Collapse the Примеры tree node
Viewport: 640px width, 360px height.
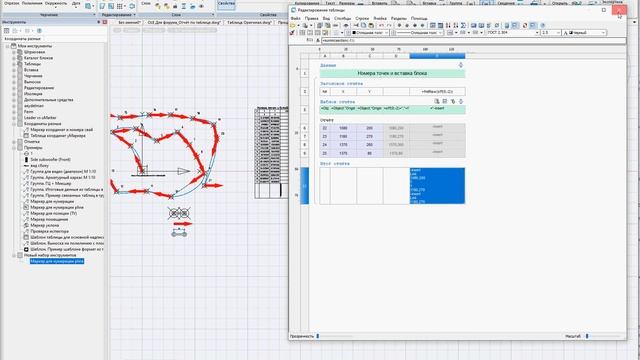point(14,148)
